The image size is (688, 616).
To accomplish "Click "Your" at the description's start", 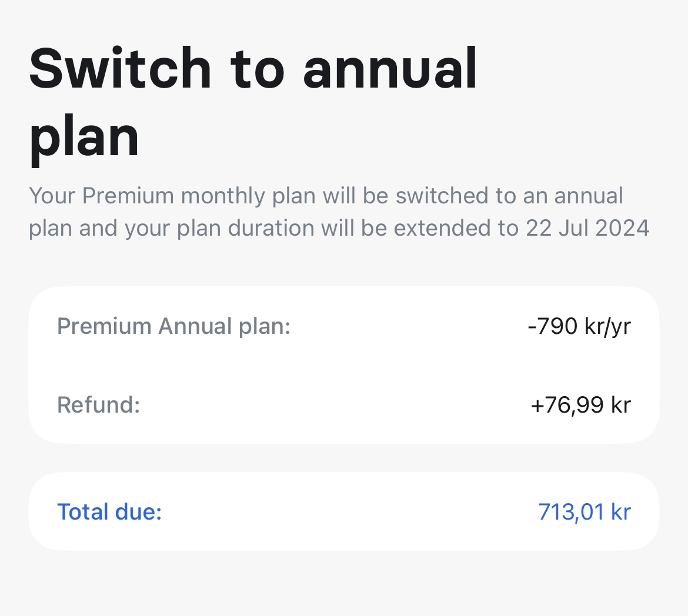I will click(52, 196).
